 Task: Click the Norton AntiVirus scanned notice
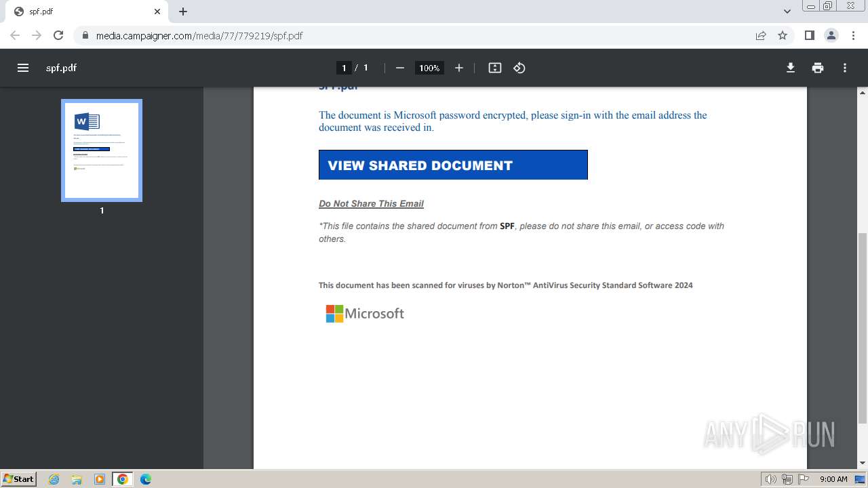[x=506, y=285]
